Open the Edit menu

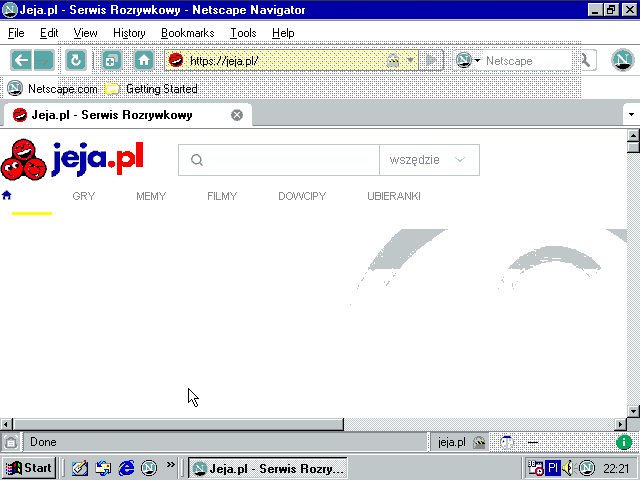(49, 33)
